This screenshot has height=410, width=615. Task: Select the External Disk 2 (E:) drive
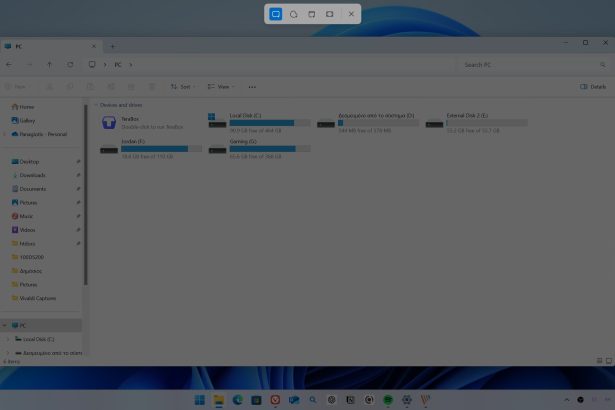pyautogui.click(x=476, y=122)
